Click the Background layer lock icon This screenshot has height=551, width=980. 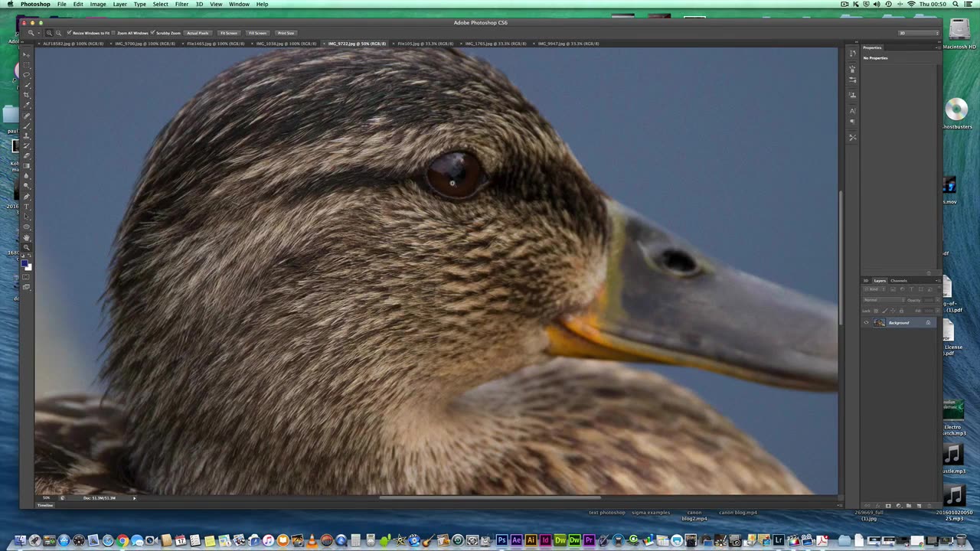(x=928, y=322)
